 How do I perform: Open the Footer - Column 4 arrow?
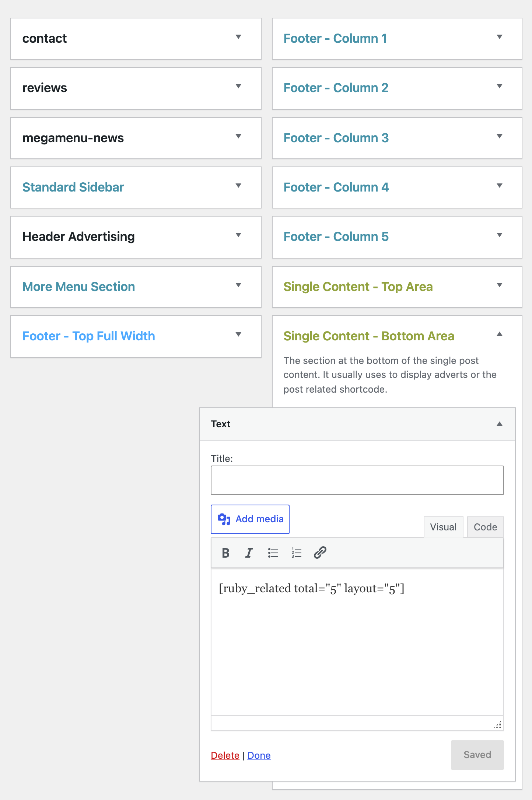[500, 186]
